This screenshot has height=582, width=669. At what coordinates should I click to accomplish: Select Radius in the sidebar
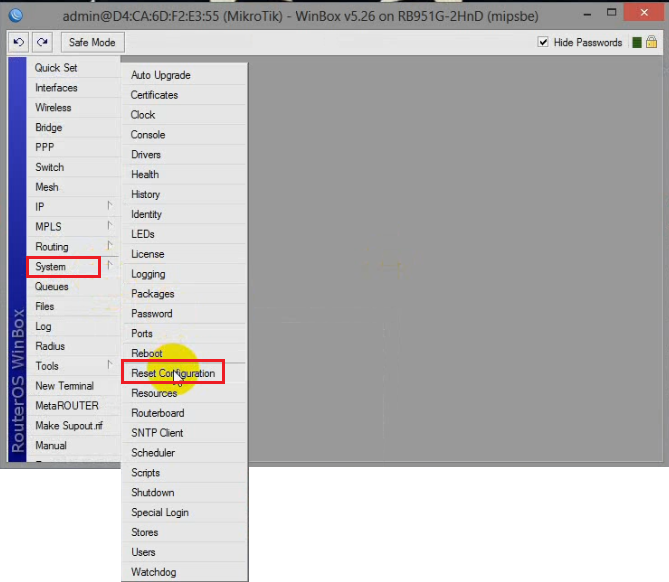click(50, 346)
